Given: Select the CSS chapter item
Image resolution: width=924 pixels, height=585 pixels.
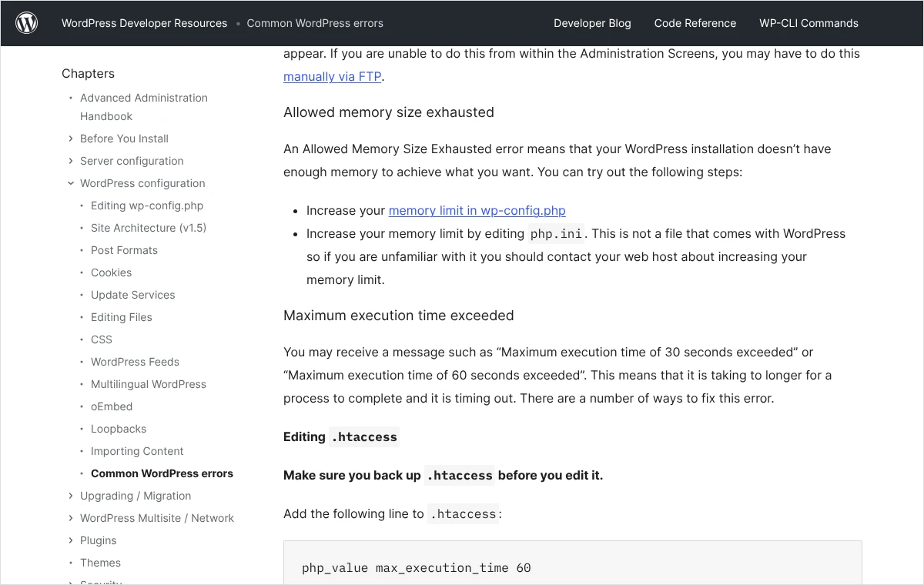Looking at the screenshot, I should pos(102,339).
